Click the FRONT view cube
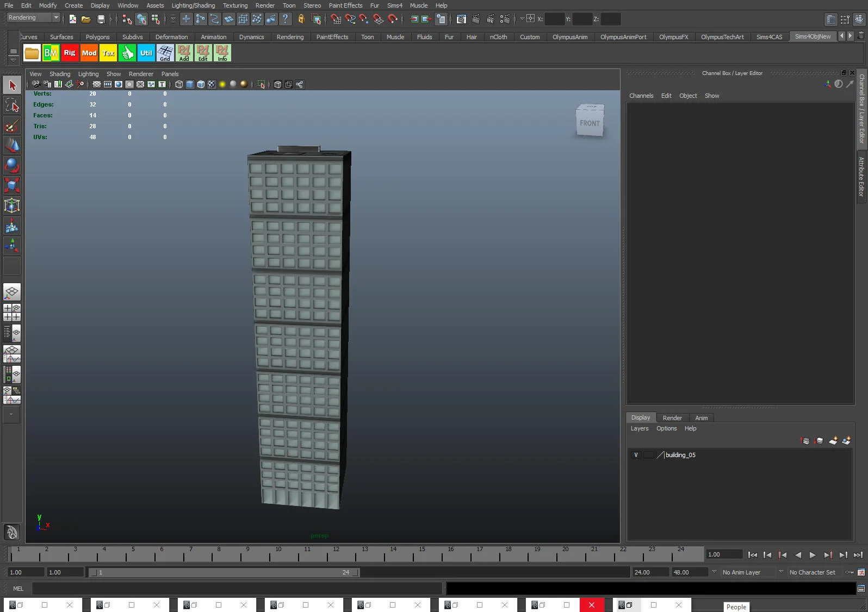The height and width of the screenshot is (612, 868). click(590, 121)
